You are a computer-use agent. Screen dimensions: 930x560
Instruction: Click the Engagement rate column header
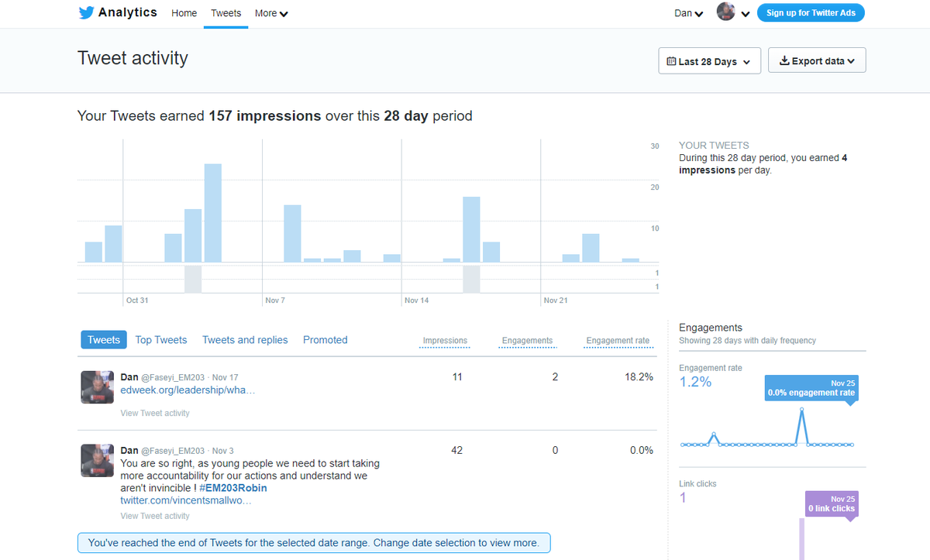click(618, 341)
